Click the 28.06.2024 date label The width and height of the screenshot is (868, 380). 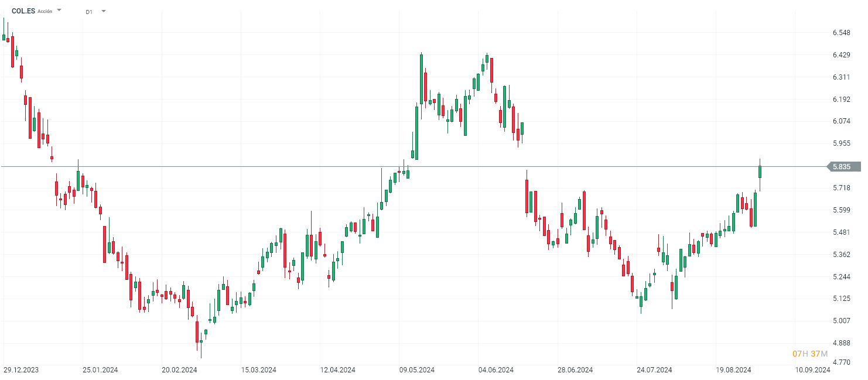[x=575, y=370]
